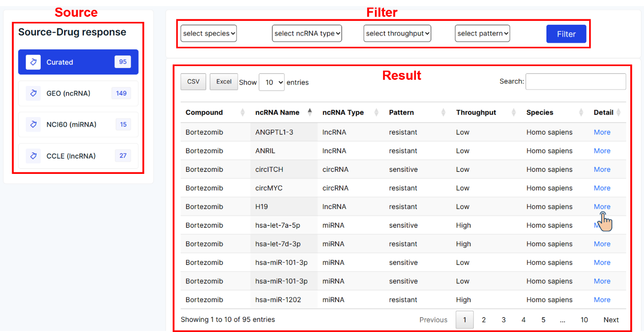This screenshot has height=332, width=644.
Task: Go to the Next results page
Action: click(611, 320)
